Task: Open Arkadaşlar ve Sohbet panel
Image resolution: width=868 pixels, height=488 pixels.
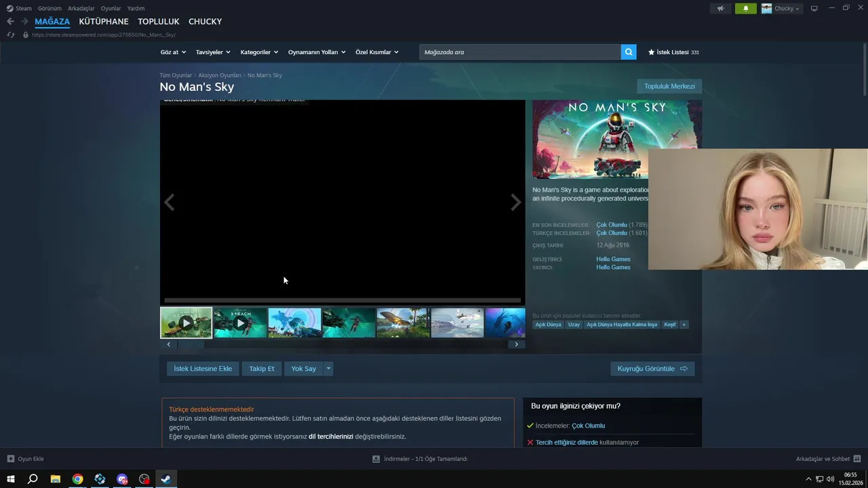Action: [x=828, y=459]
